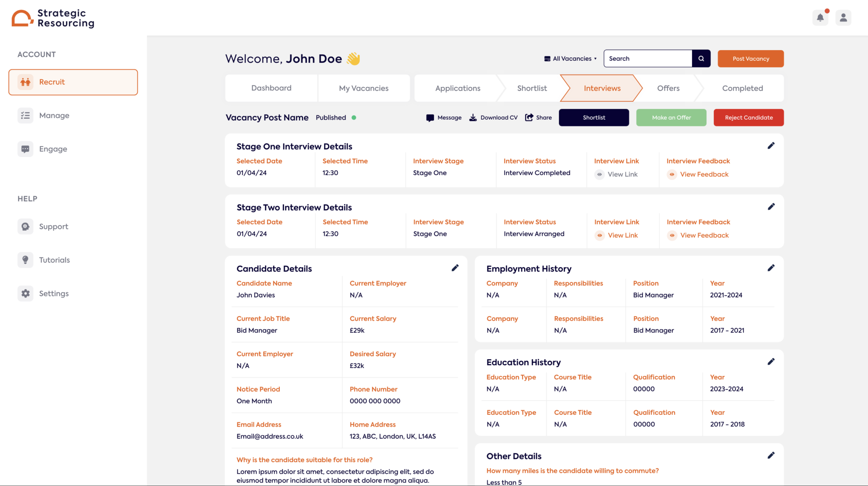Switch to the Offers tab
Viewport: 868px width, 486px height.
point(668,88)
